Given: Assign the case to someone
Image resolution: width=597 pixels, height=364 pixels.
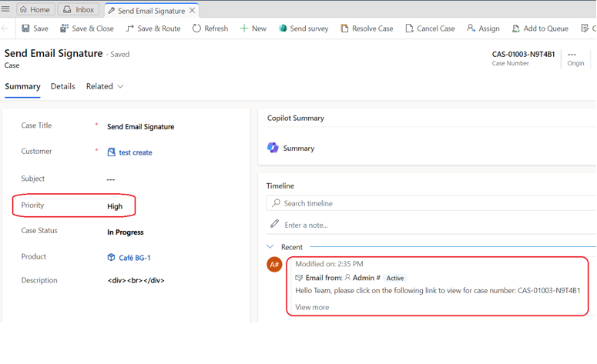Looking at the screenshot, I should pyautogui.click(x=483, y=28).
